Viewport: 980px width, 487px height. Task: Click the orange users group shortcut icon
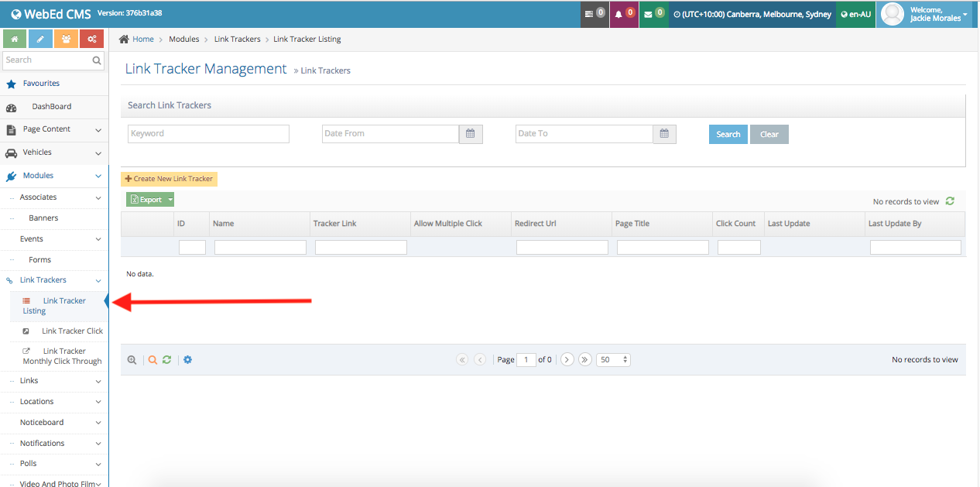click(66, 39)
